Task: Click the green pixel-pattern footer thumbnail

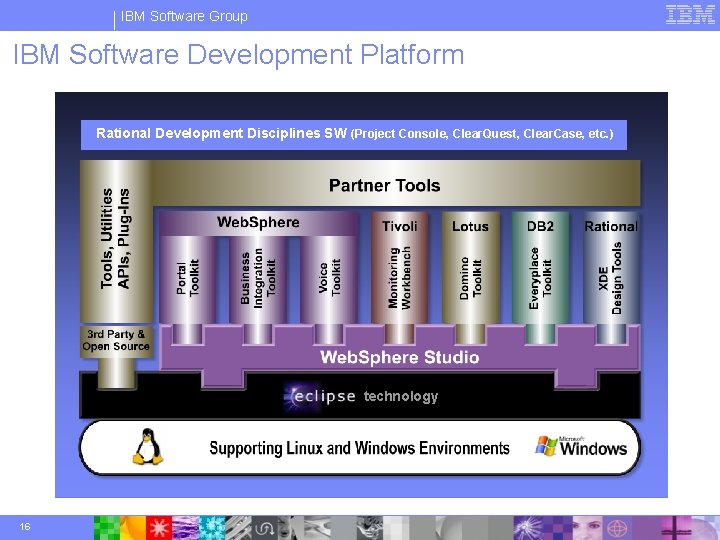Action: 107,528
